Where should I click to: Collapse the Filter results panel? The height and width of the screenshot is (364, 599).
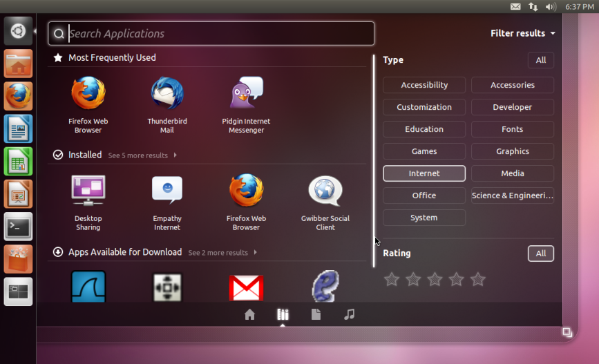522,33
